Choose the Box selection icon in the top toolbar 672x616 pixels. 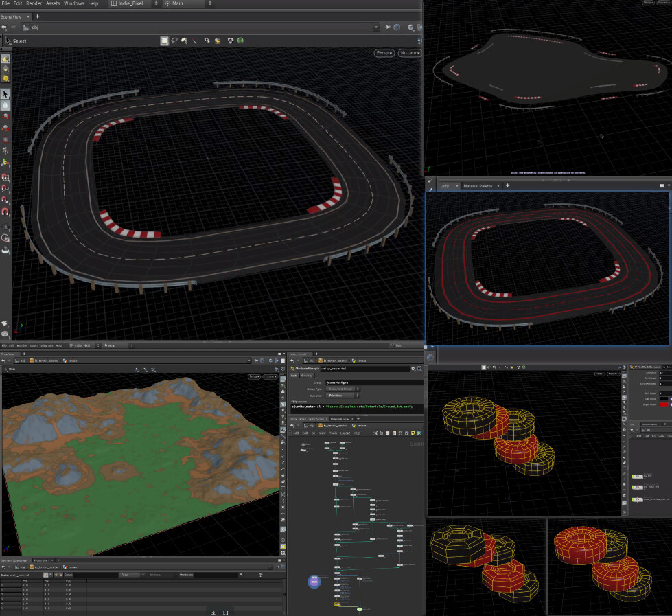pyautogui.click(x=165, y=40)
